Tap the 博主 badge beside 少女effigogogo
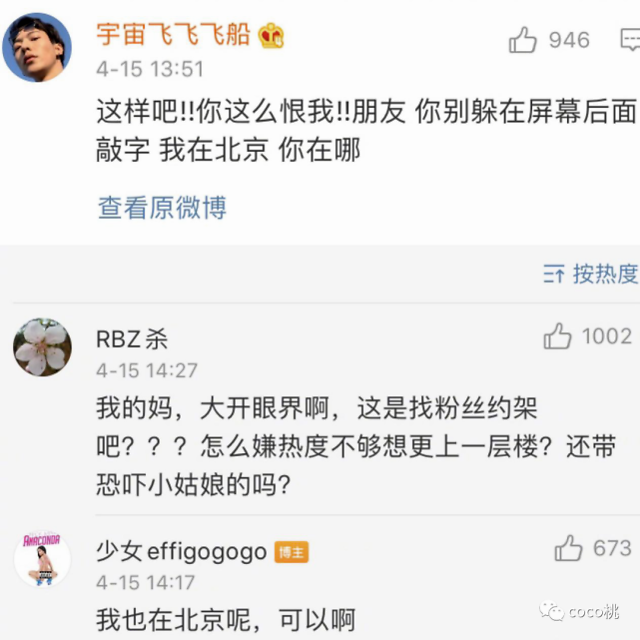This screenshot has width=640, height=640. click(x=292, y=551)
